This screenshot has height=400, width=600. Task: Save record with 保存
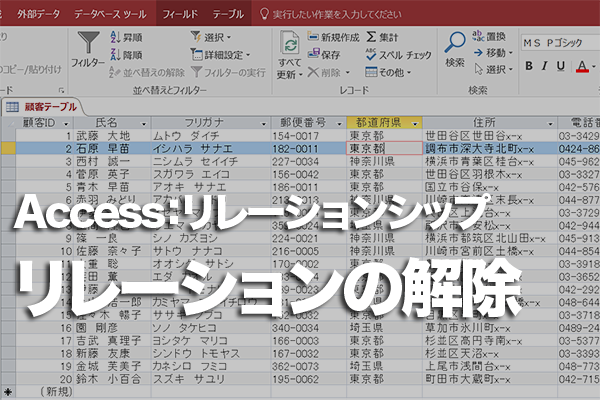324,55
